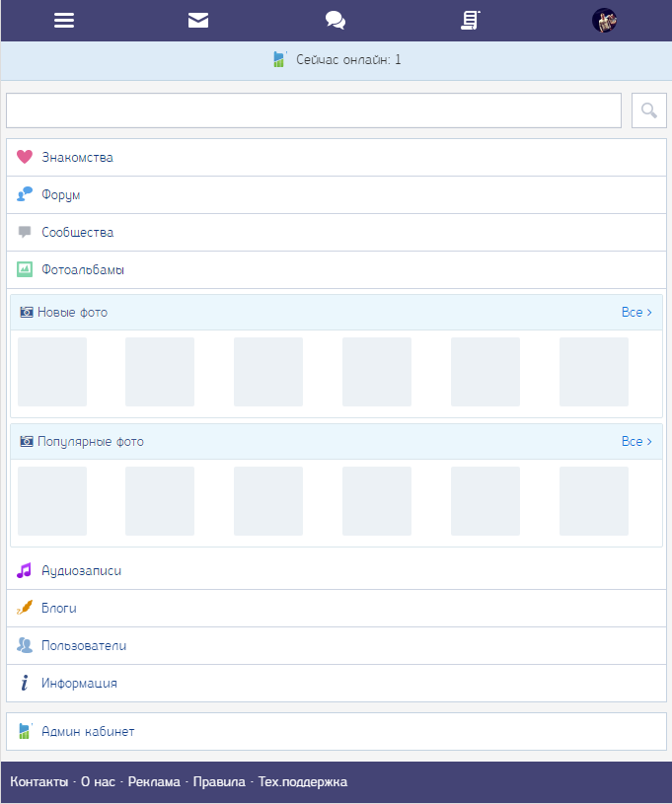Open Правила footer link
The height and width of the screenshot is (804, 672).
click(219, 782)
